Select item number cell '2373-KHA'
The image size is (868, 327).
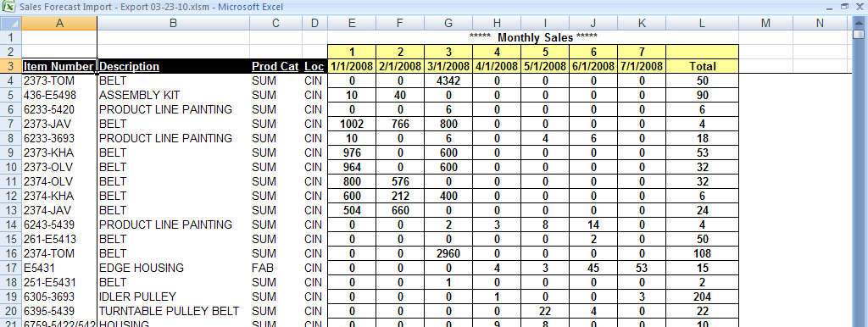point(59,152)
